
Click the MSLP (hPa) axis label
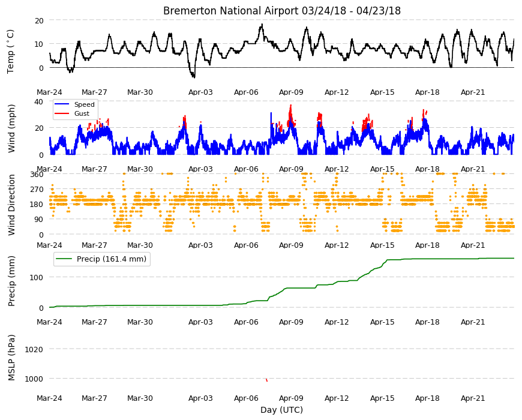click(11, 358)
